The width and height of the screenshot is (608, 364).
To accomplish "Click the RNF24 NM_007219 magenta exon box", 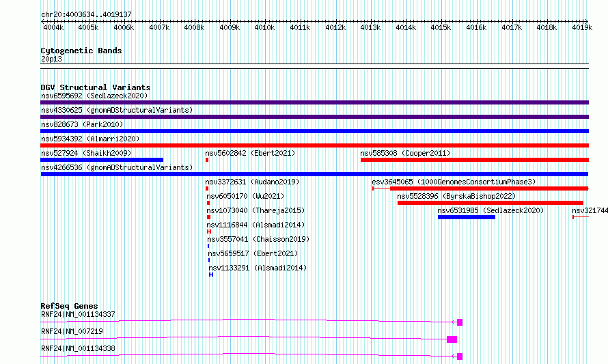I will (452, 339).
